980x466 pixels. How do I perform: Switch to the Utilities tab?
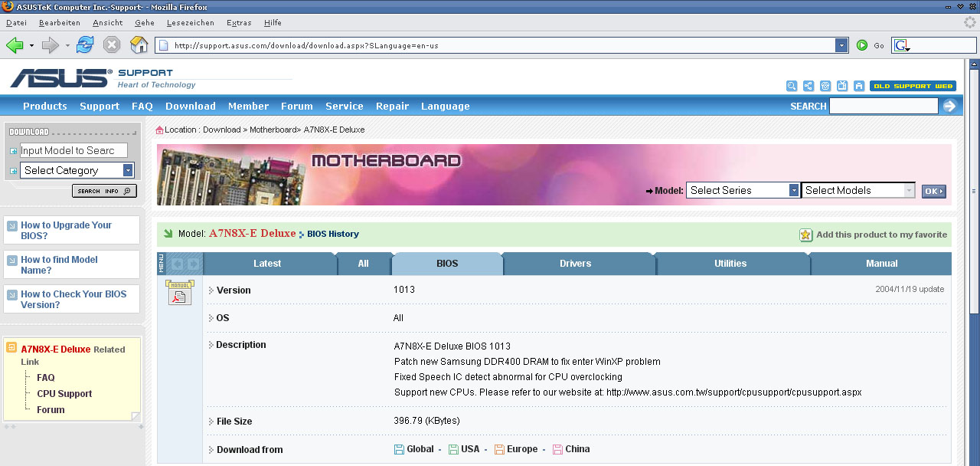click(x=730, y=264)
